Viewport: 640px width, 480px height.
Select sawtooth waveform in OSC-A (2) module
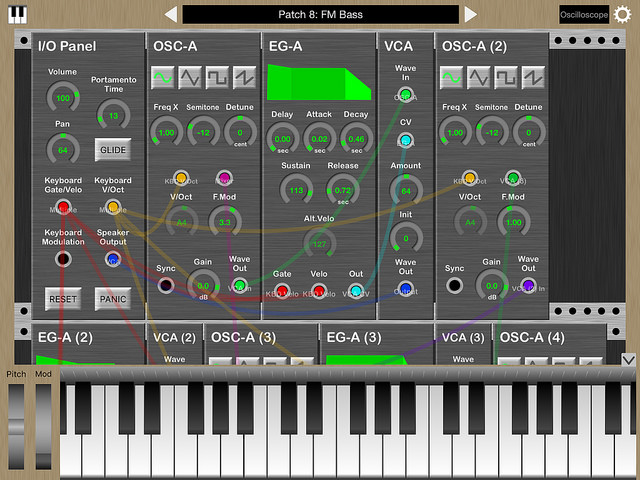[533, 77]
